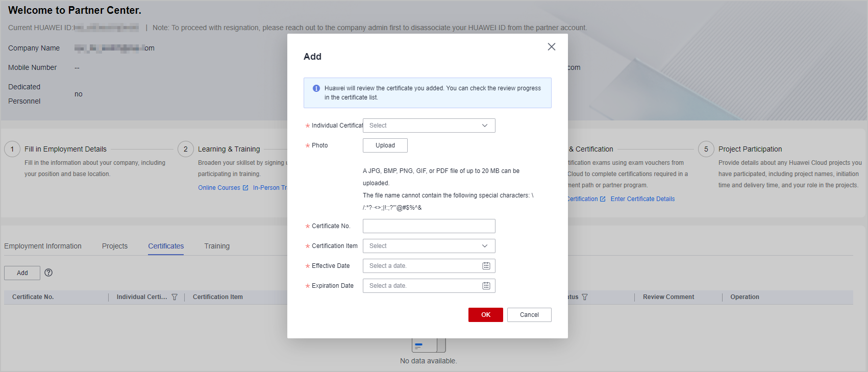Viewport: 868px width, 372px height.
Task: Click the Project Participation step title
Action: [x=750, y=149]
